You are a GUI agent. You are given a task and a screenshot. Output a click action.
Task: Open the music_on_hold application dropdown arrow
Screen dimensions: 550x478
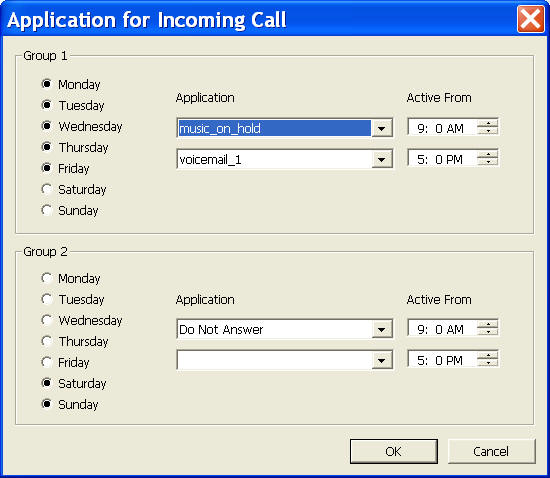click(x=382, y=128)
